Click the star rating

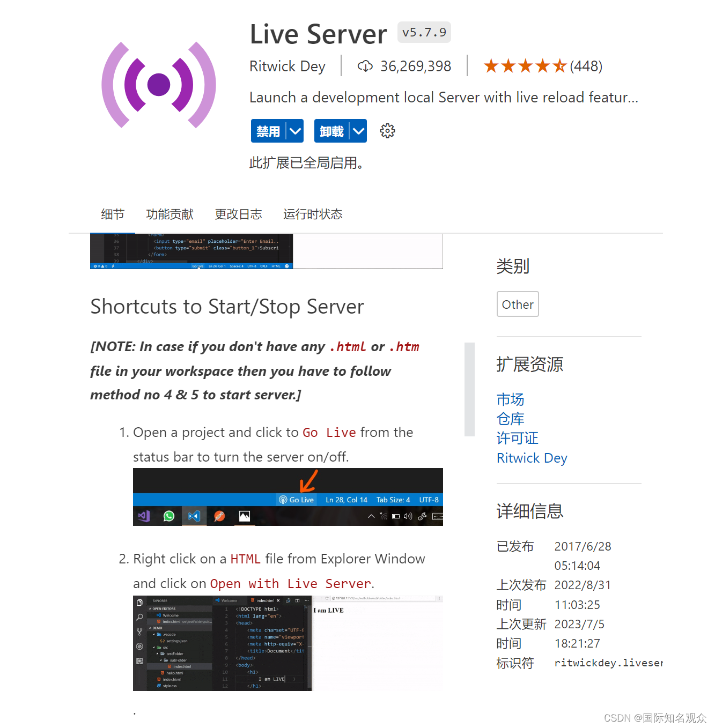[525, 66]
